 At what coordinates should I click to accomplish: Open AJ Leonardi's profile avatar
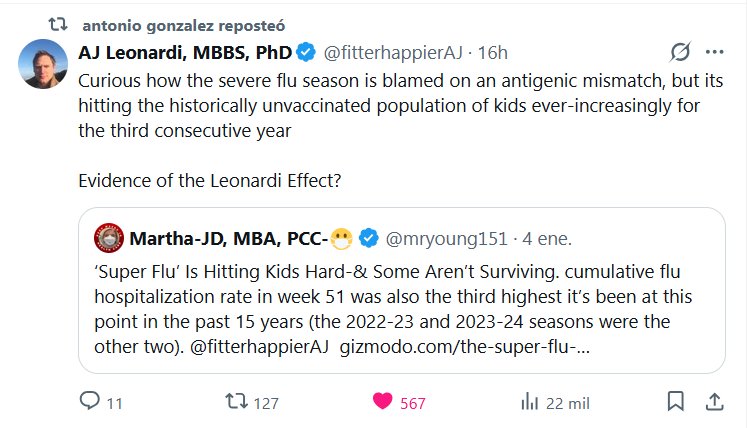pos(44,65)
